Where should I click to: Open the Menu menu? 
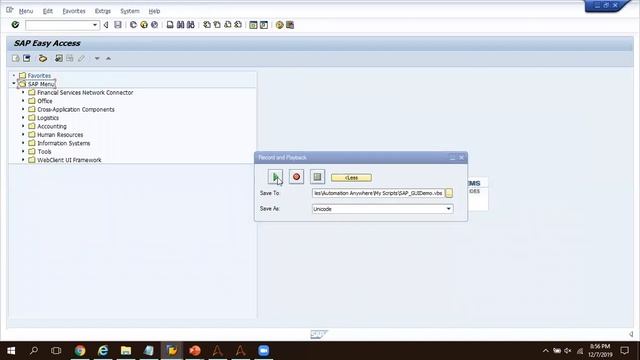26,11
